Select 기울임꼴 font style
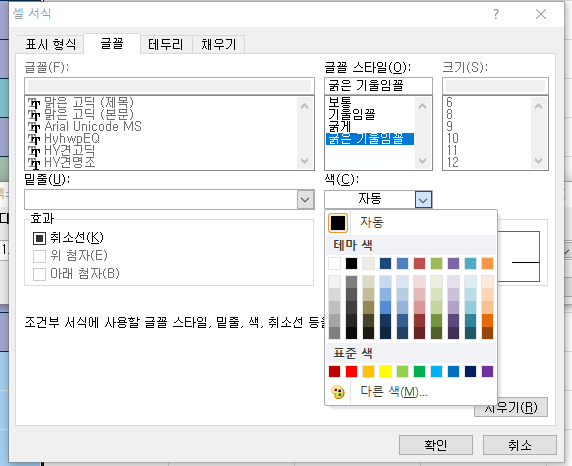This screenshot has height=466, width=572. click(351, 114)
